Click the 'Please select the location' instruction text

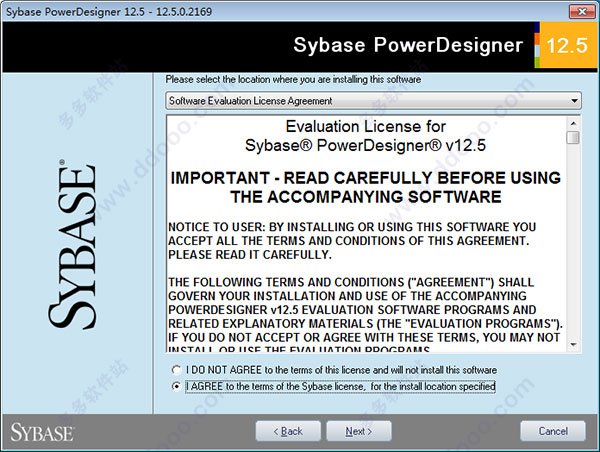click(x=293, y=80)
